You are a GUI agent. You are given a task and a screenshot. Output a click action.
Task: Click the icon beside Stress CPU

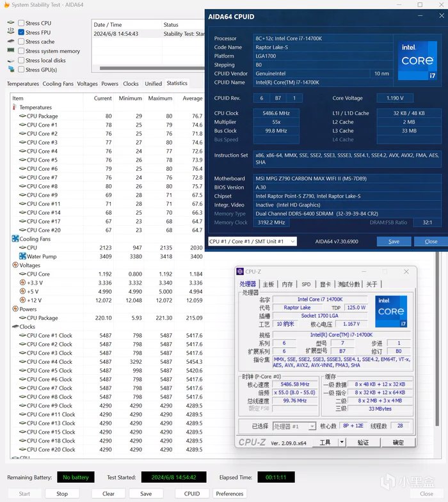pyautogui.click(x=11, y=23)
